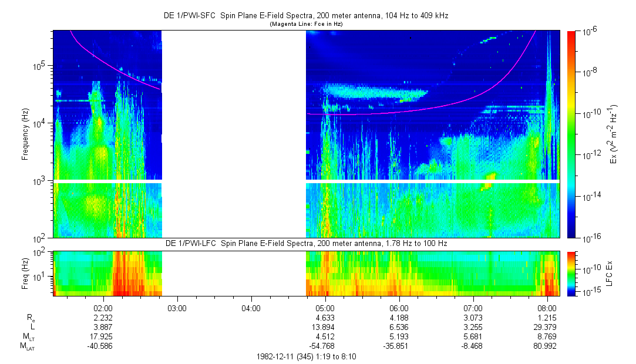Select the 04:00 time axis tick label
Screen dimensions: 636x364
251,307
